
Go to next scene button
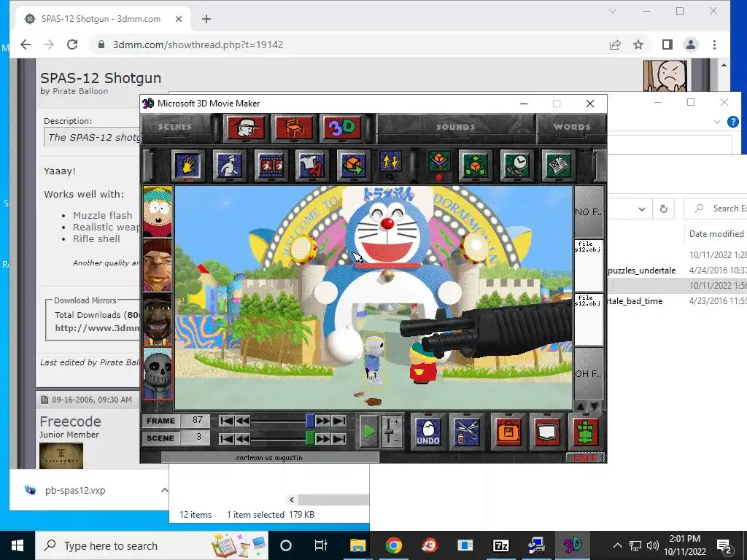click(322, 438)
